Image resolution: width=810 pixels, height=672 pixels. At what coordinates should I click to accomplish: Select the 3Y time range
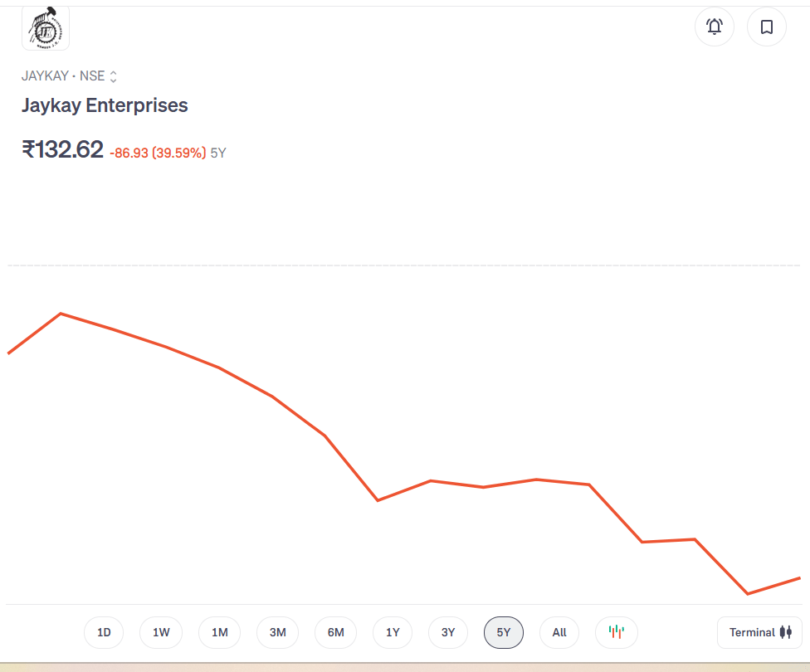(448, 632)
